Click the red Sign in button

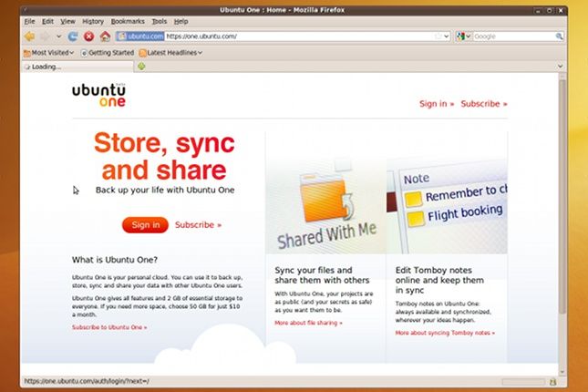[146, 224]
